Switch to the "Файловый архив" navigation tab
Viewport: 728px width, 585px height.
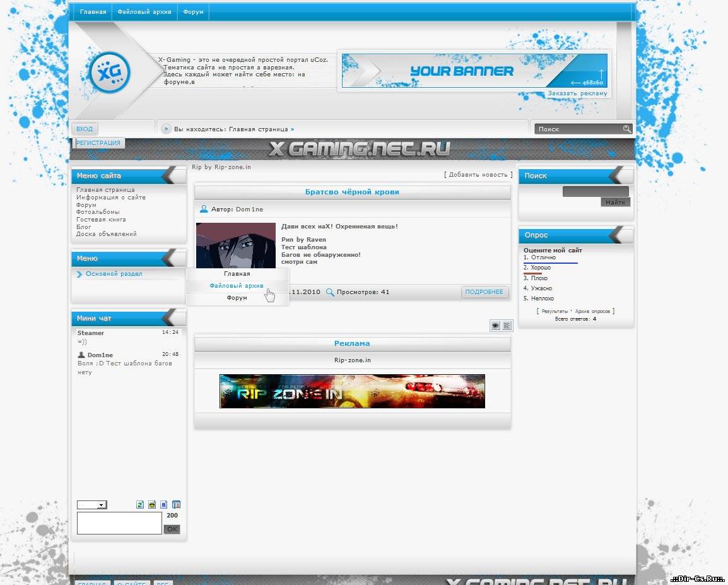point(144,11)
